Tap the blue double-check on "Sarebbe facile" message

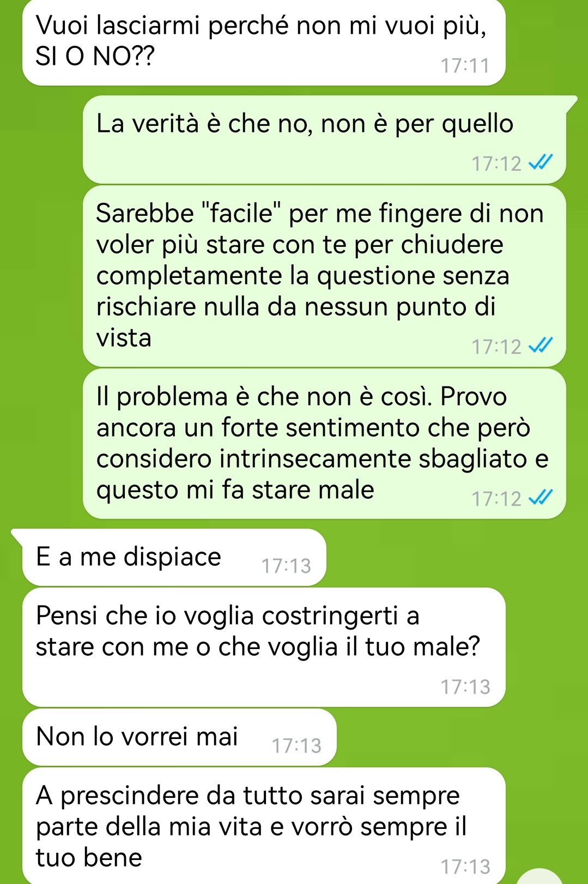coord(541,346)
